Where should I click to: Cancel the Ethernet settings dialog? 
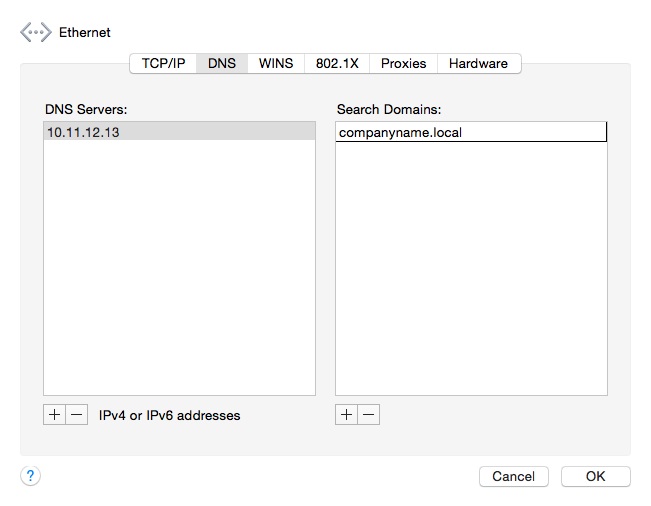[x=514, y=476]
